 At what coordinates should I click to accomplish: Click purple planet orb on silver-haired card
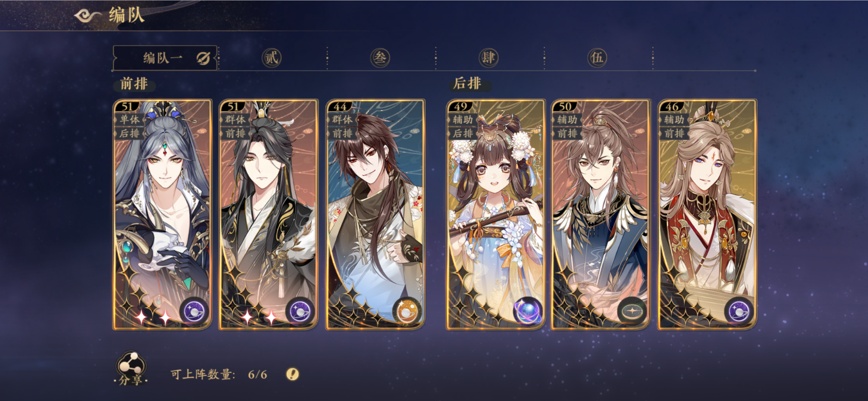195,312
